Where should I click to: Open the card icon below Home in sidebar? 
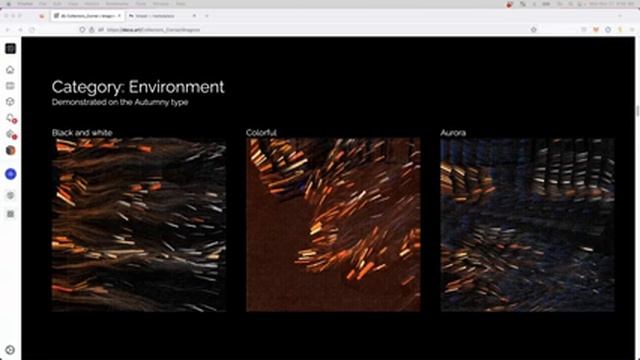[10, 86]
